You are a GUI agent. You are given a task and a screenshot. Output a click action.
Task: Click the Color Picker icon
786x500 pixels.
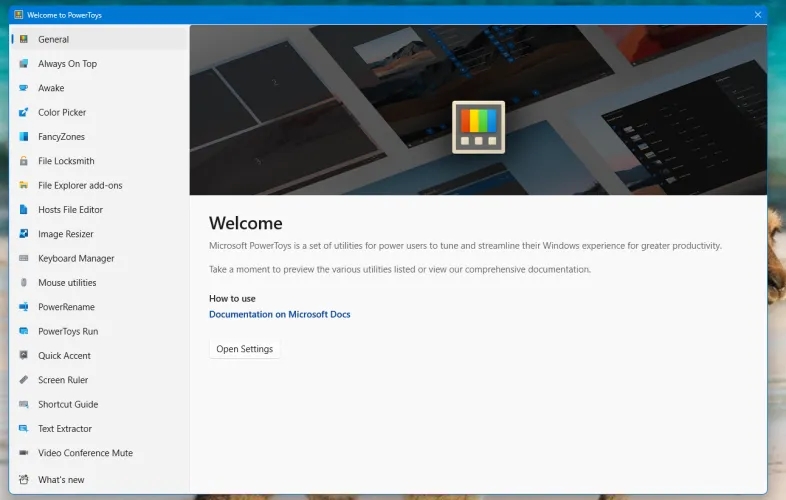[x=23, y=113]
